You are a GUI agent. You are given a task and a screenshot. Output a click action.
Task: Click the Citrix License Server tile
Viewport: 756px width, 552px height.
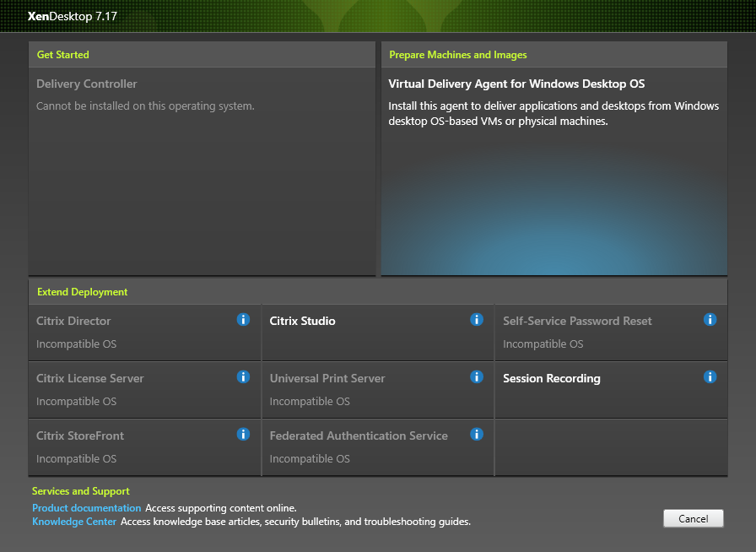coord(144,390)
